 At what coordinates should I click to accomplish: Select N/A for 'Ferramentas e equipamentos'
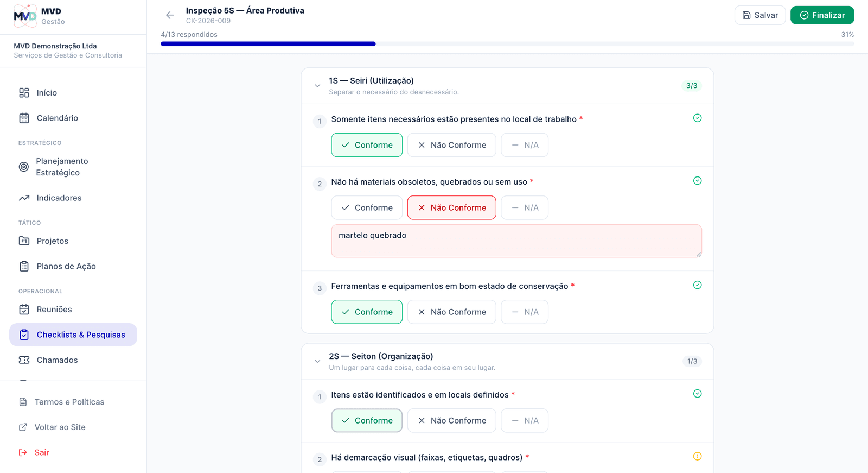point(525,312)
